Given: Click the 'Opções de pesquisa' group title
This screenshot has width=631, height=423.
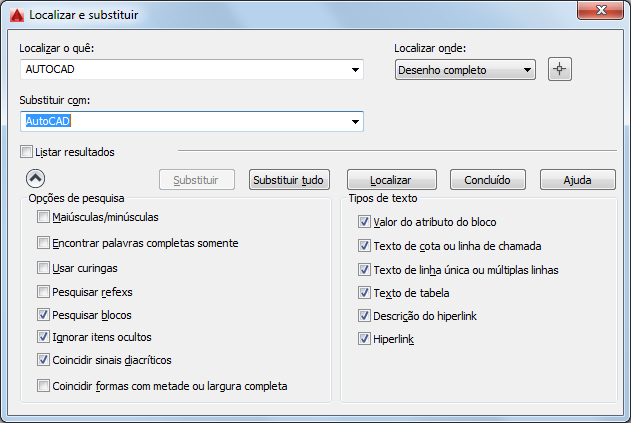Looking at the screenshot, I should click(76, 198).
